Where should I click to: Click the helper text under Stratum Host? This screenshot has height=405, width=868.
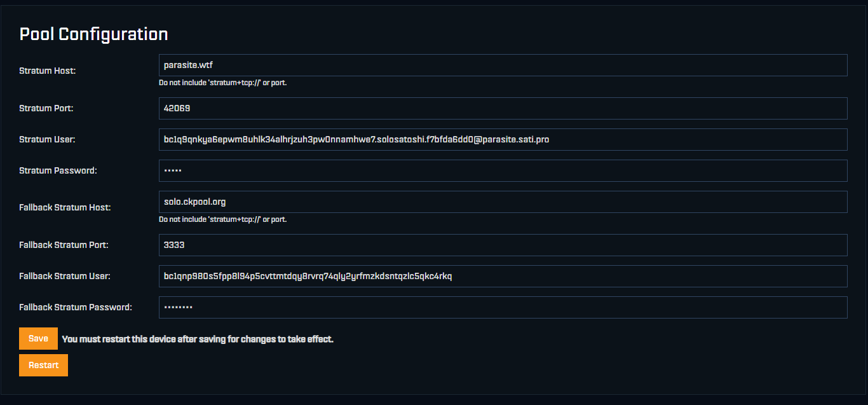[x=222, y=83]
